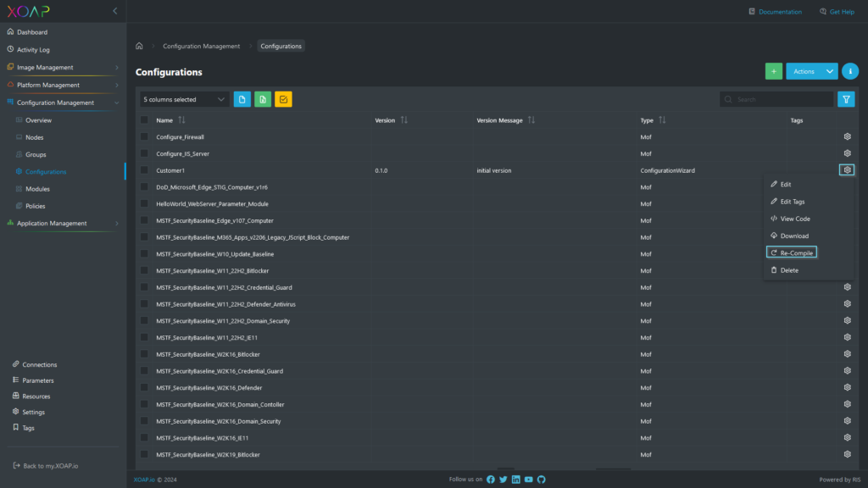Click the Get Help link
Viewport: 868px width, 488px height.
[837, 12]
